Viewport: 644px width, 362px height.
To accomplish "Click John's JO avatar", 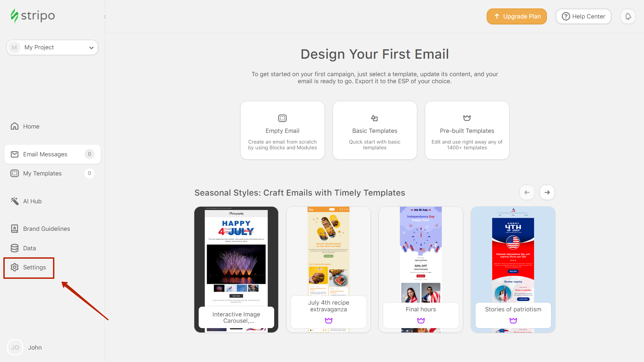I will click(15, 347).
